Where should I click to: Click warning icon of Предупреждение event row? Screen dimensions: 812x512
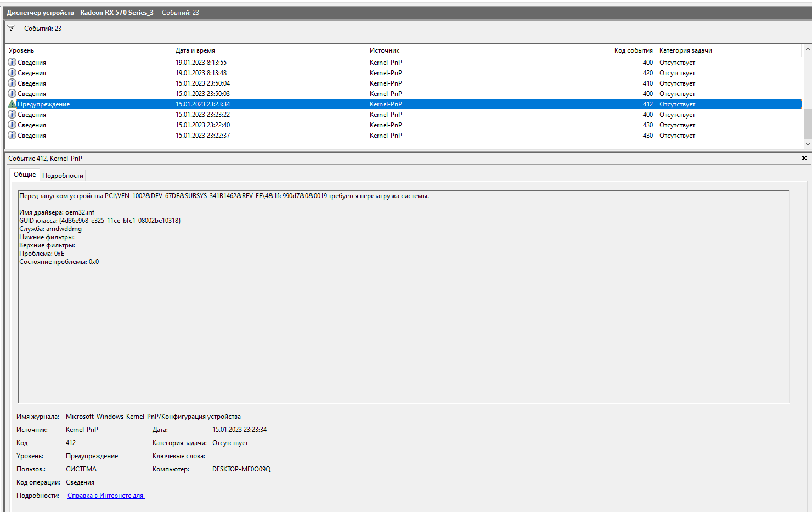point(12,104)
